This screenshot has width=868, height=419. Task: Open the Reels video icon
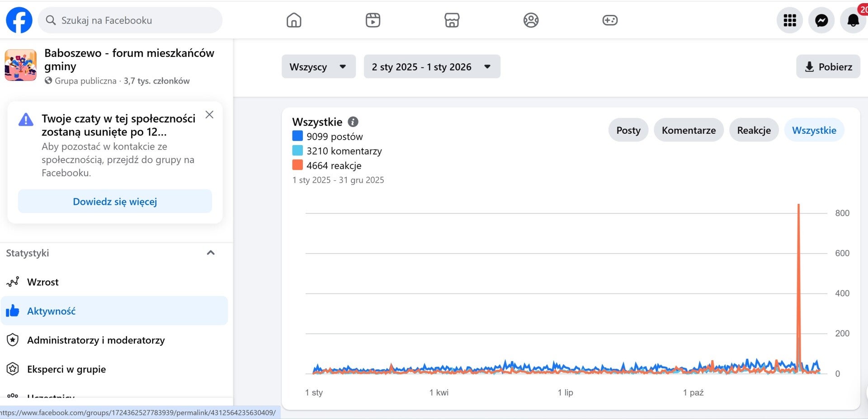pyautogui.click(x=373, y=20)
